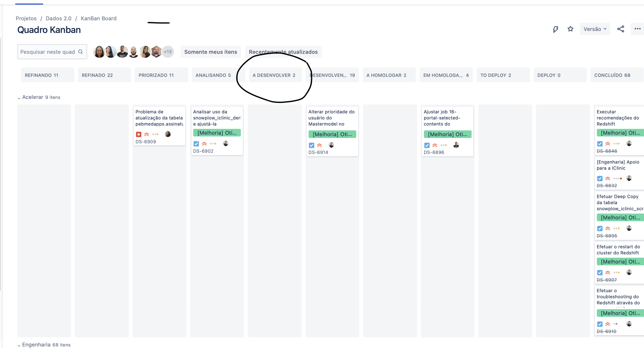The width and height of the screenshot is (644, 348).
Task: Focus the Pesquisar neste quadro field
Action: (52, 52)
